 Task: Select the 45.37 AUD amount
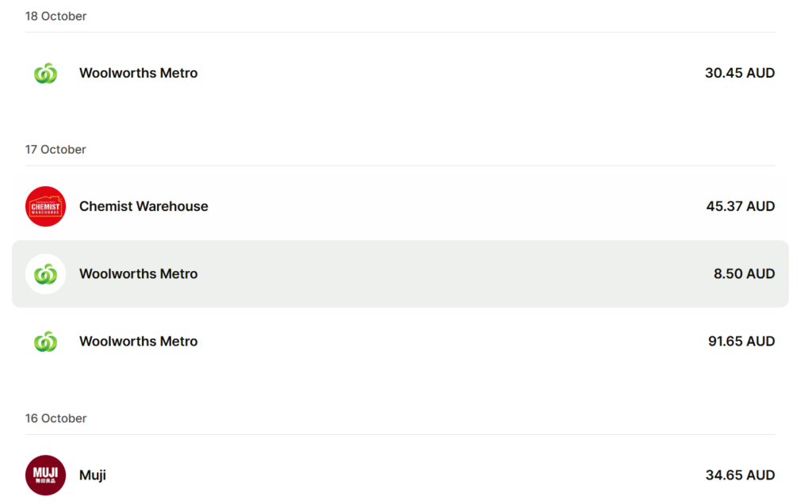[x=740, y=206]
